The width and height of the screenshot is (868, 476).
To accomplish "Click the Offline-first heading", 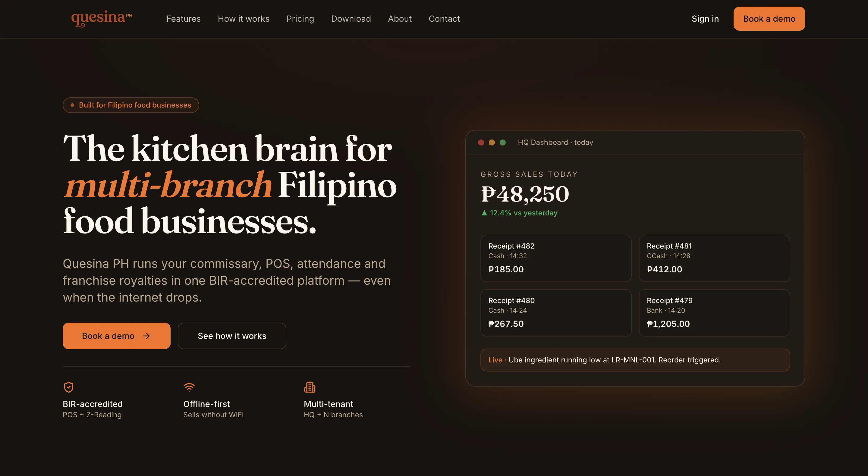I will click(206, 404).
